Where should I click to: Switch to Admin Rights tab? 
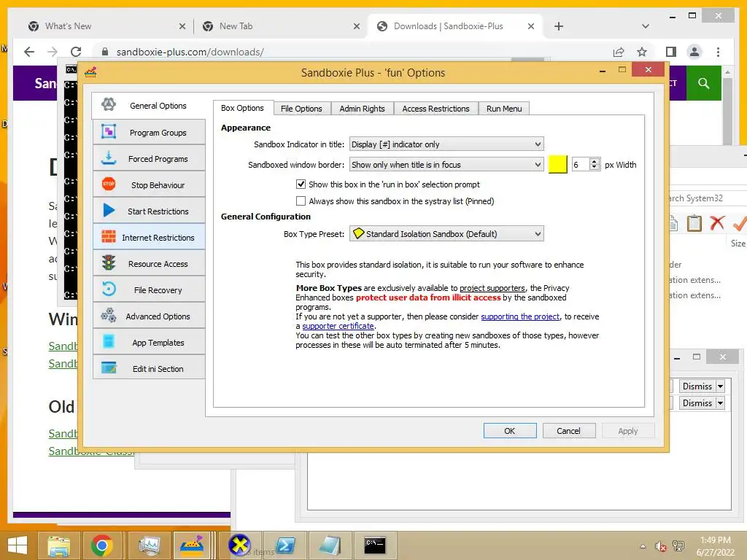point(362,109)
